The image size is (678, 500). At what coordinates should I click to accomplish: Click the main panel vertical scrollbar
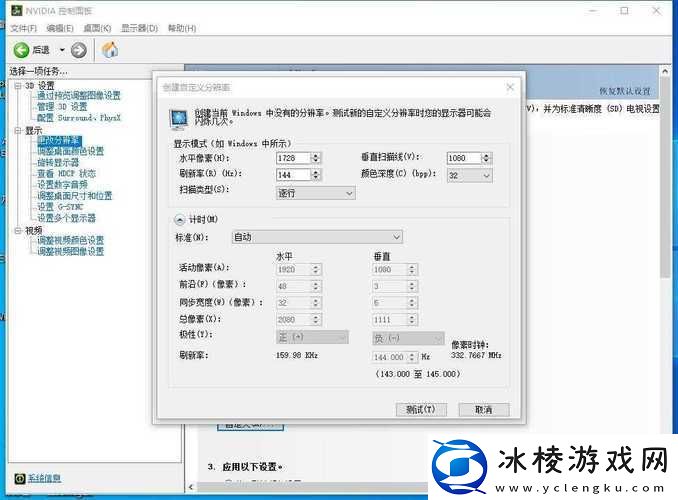(665, 177)
